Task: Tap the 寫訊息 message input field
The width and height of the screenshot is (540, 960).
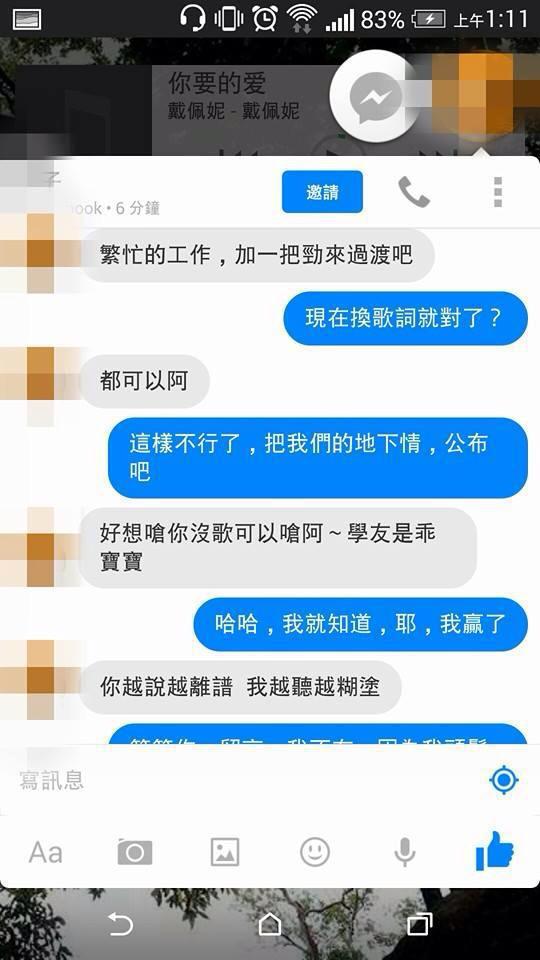Action: [x=245, y=780]
